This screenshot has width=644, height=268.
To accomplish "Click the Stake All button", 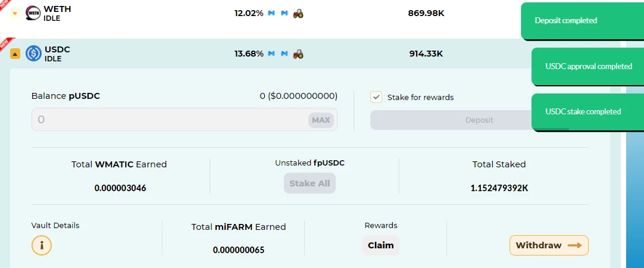I will pos(310,183).
